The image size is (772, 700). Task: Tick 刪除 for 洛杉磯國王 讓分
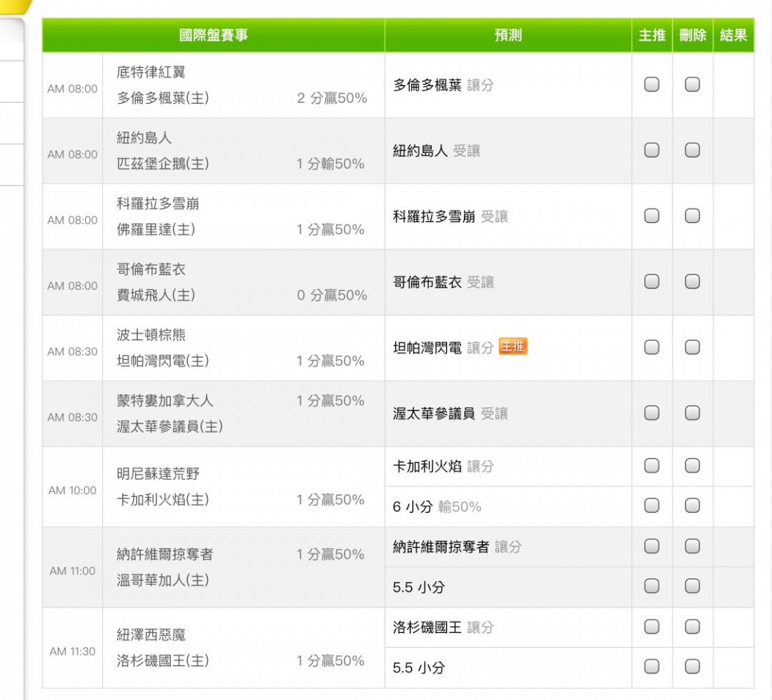coord(692,626)
